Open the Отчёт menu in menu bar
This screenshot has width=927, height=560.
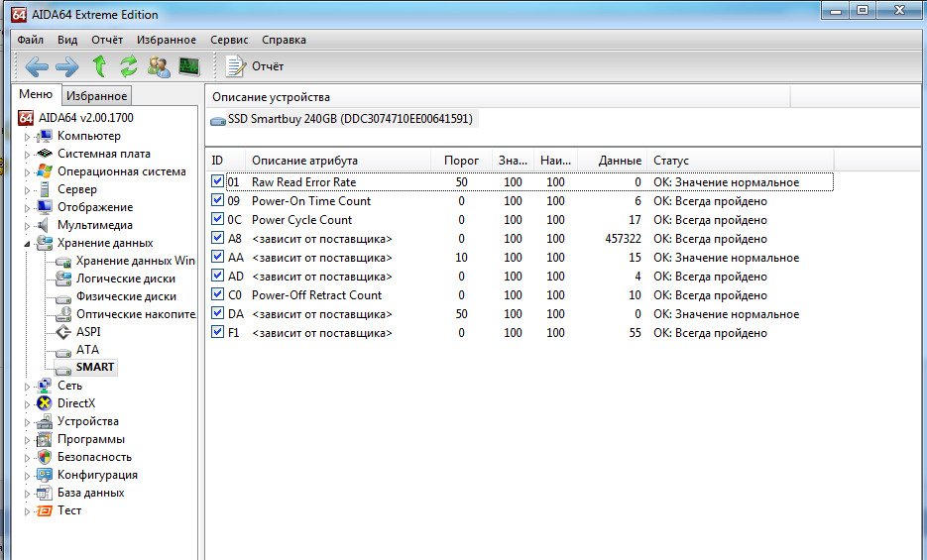(x=107, y=41)
